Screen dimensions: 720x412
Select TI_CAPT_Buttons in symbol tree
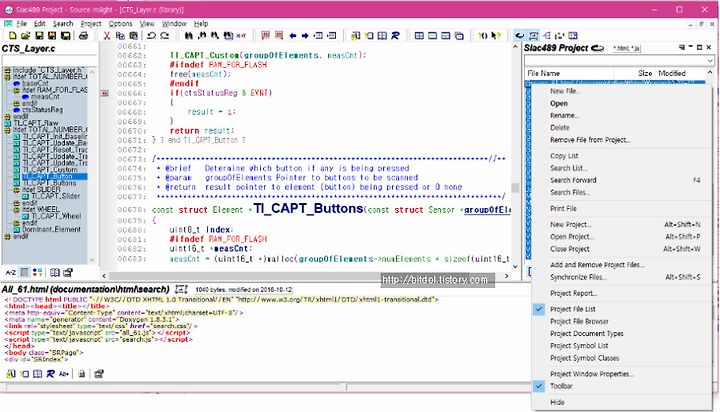pos(49,183)
